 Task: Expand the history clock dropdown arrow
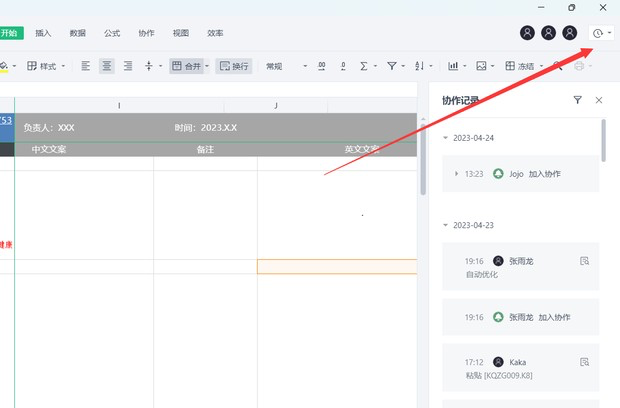coord(609,33)
